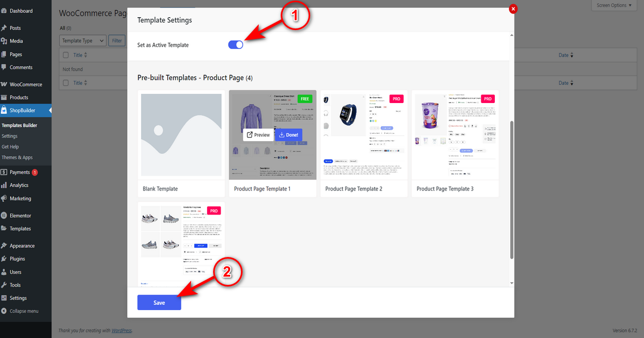Open the Dashboard menu icon
The width and height of the screenshot is (644, 338).
pyautogui.click(x=4, y=11)
